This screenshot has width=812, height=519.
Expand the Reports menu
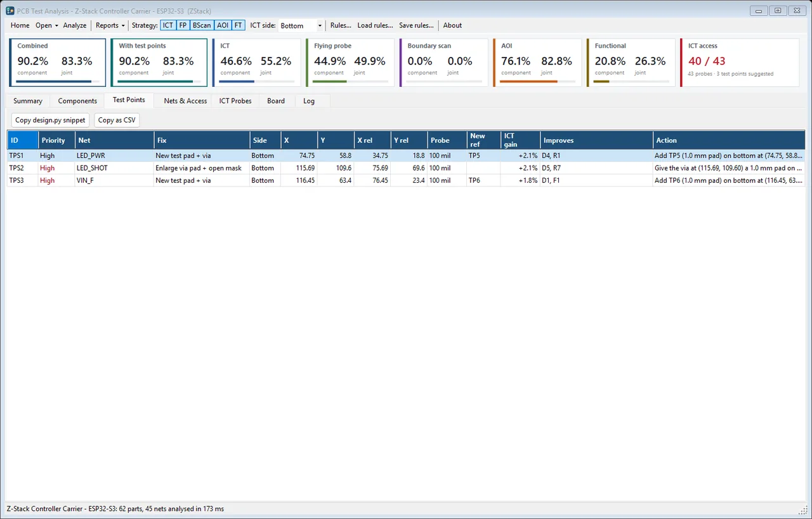[110, 25]
